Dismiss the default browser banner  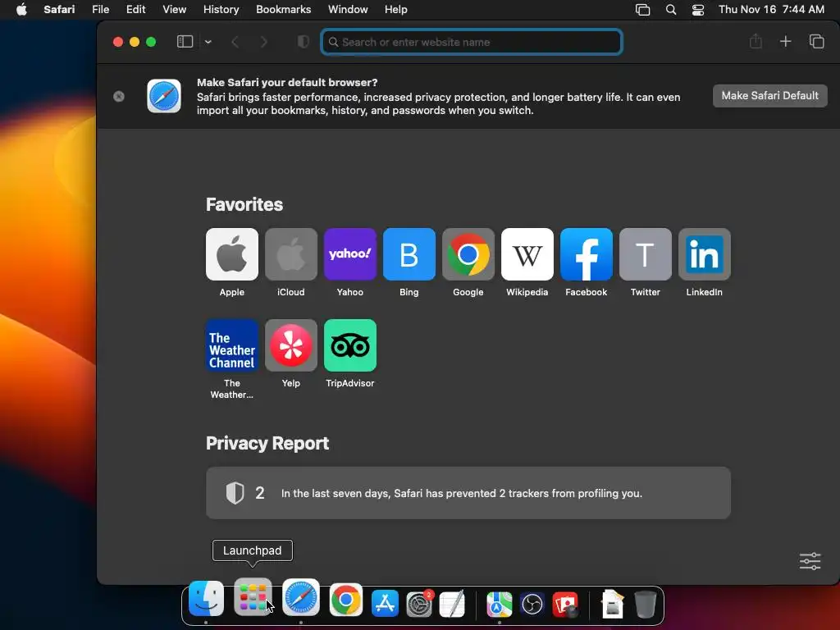(x=119, y=96)
